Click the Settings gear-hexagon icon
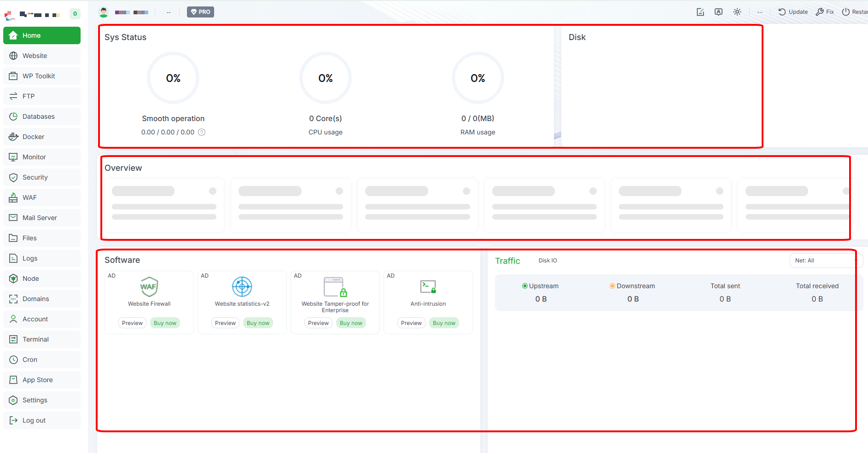868x453 pixels. (13, 400)
